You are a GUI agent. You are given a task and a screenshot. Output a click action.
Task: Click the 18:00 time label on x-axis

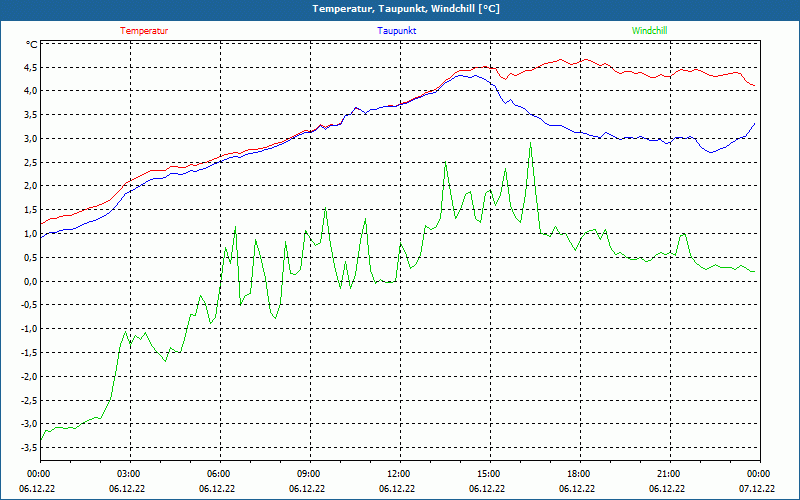[x=580, y=474]
